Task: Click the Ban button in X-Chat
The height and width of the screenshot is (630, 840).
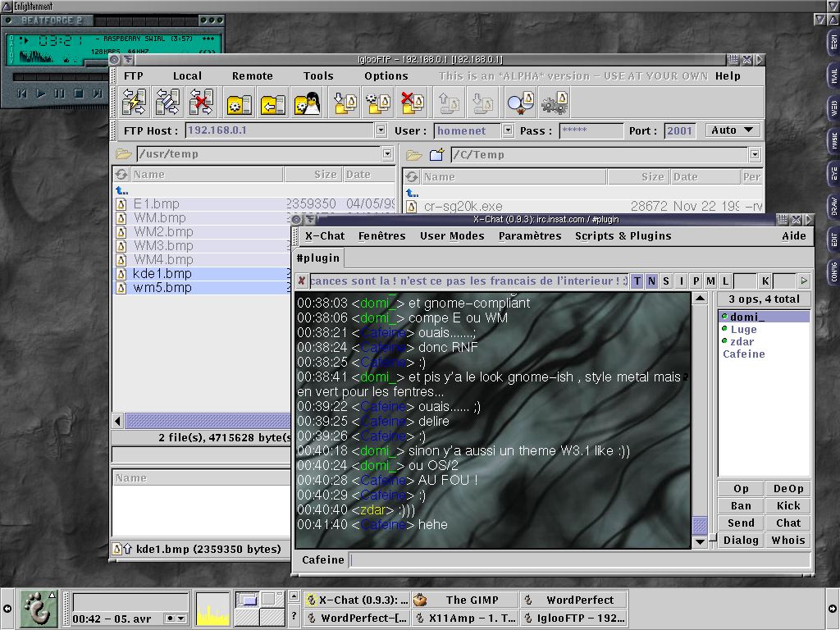Action: point(741,505)
